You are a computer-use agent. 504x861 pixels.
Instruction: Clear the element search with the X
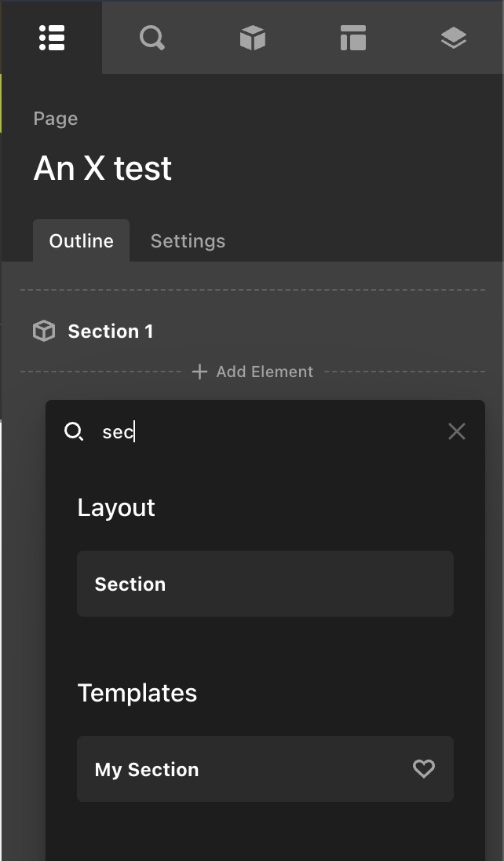(457, 431)
